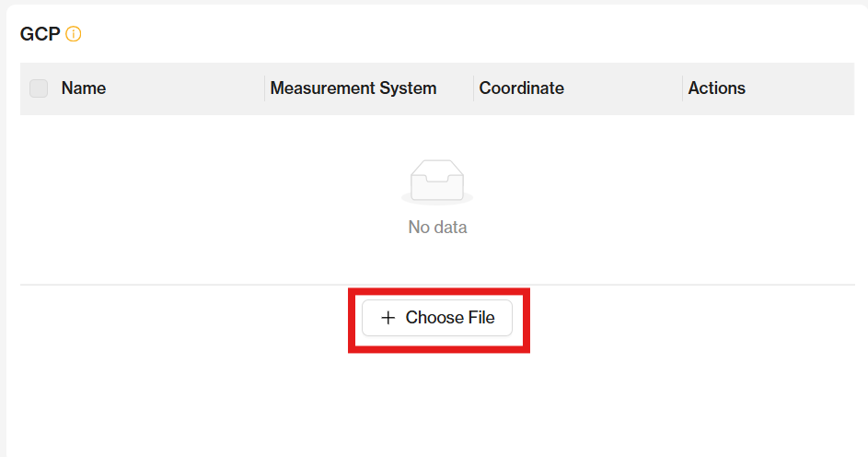Tick the select-all checkbox beside Name
Screen dimensions: 868x457
(39, 88)
